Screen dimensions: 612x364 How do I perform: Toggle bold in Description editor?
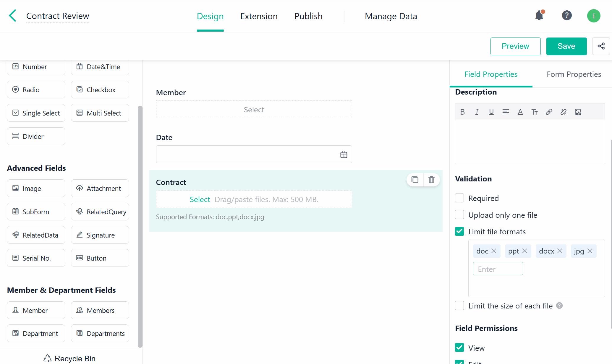(462, 112)
